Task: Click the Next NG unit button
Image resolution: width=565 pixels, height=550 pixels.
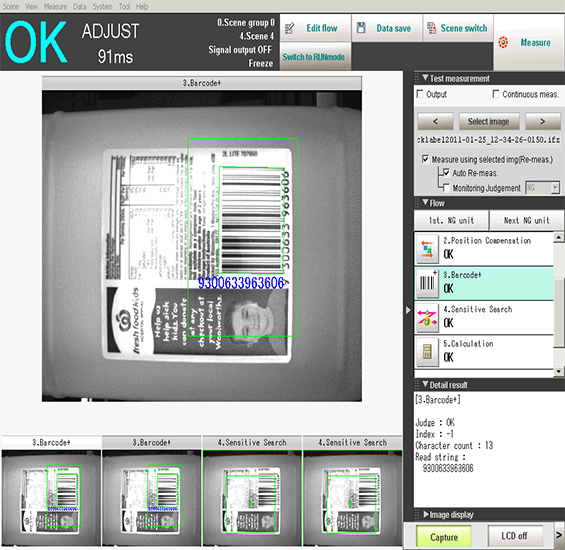Action: [526, 220]
